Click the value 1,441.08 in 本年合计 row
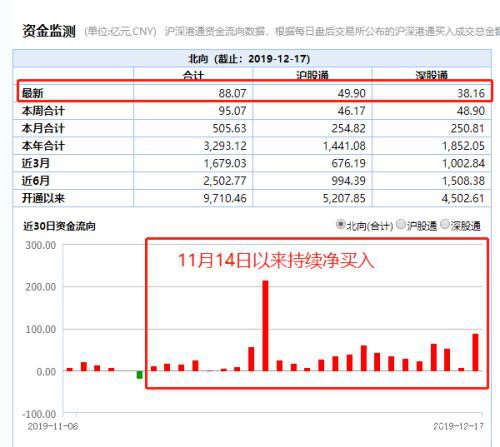This screenshot has height=447, width=500. coord(344,146)
